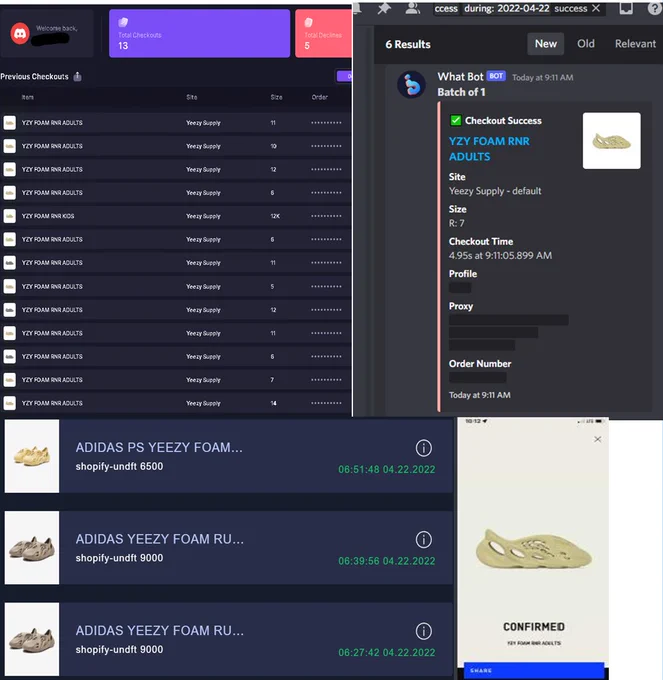Click the What Bot username
Screen dimensions: 663x680
[460, 77]
